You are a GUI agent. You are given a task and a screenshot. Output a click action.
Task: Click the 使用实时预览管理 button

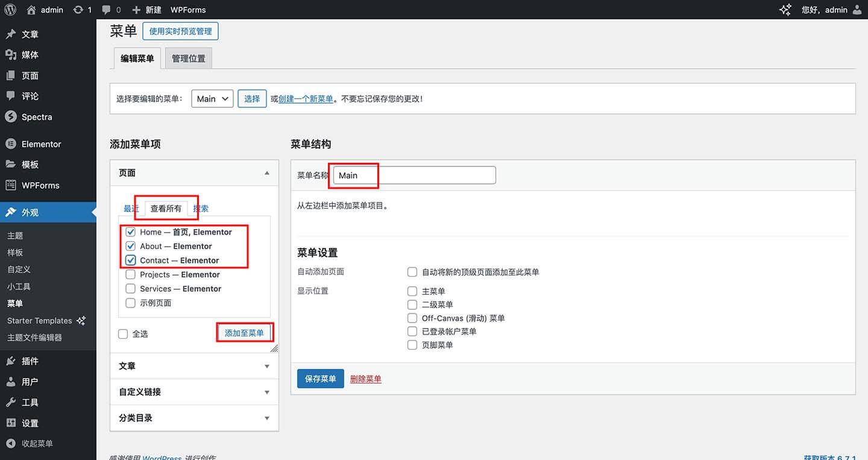tap(180, 31)
